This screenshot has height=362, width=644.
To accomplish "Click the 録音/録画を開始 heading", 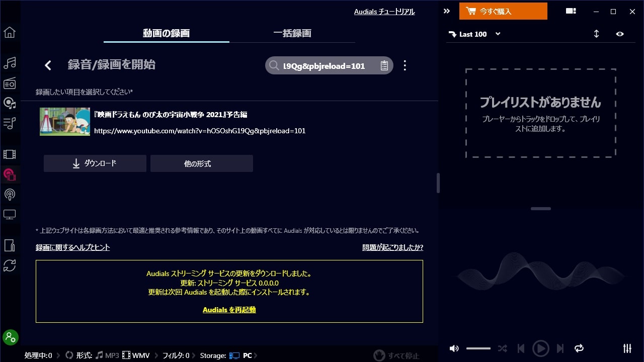I will [x=112, y=64].
